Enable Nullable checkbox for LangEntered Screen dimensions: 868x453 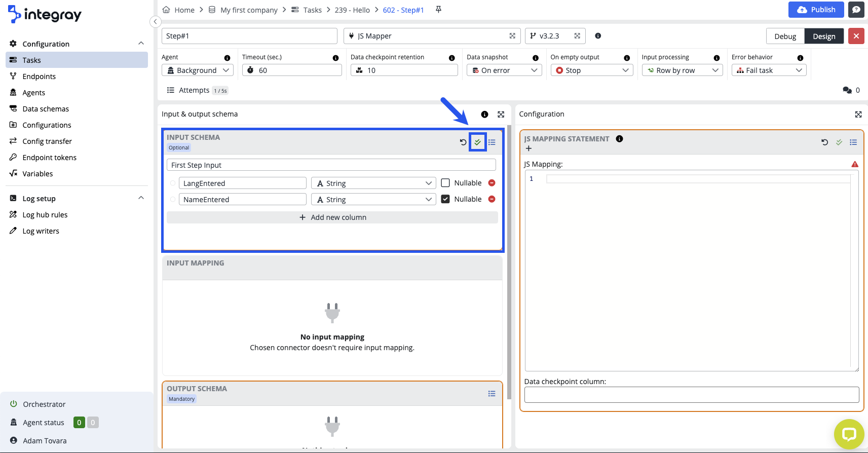445,183
